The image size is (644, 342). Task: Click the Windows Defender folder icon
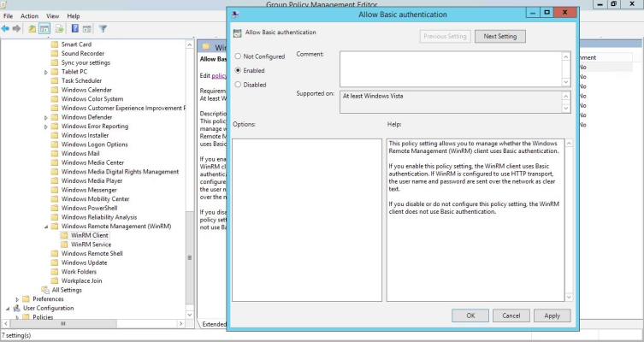[x=54, y=117]
